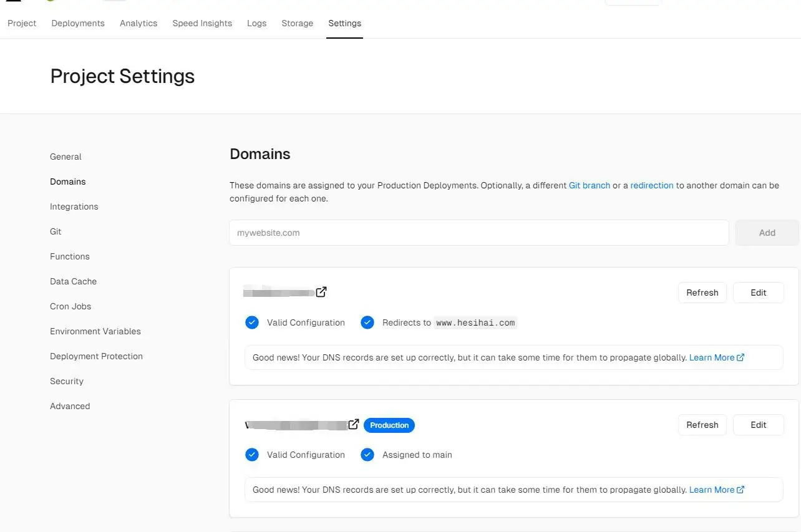Open first domain's external link icon
801x532 pixels.
click(x=321, y=292)
